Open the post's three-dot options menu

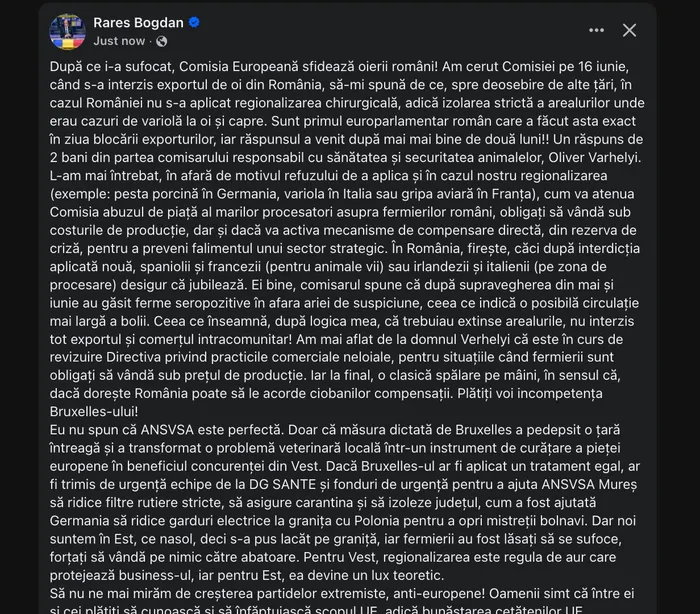[x=596, y=30]
